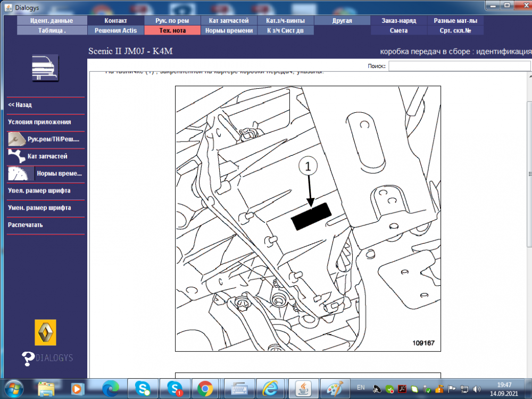
Task: Launch Google Chrome from taskbar
Action: point(205,389)
